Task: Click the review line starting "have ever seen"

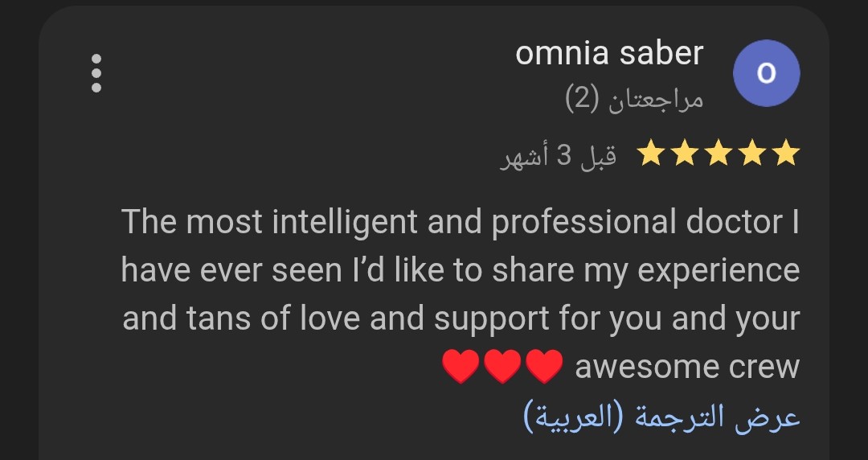Action: (461, 270)
